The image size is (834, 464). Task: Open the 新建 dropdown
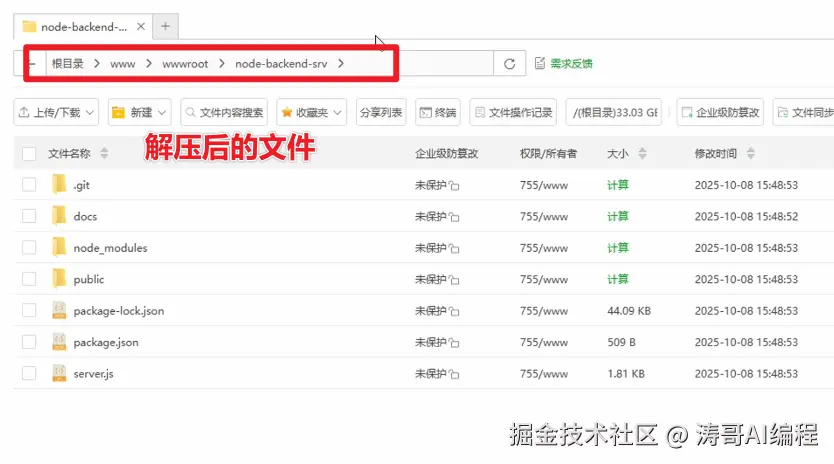pyautogui.click(x=139, y=112)
